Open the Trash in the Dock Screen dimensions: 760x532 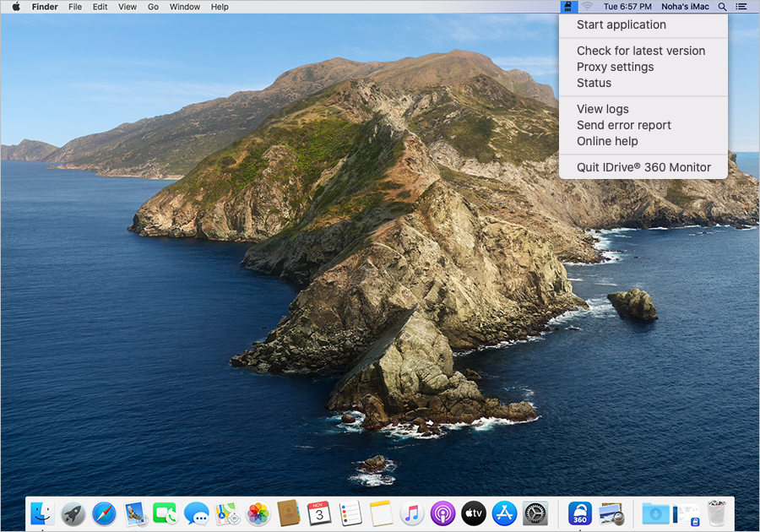717,513
